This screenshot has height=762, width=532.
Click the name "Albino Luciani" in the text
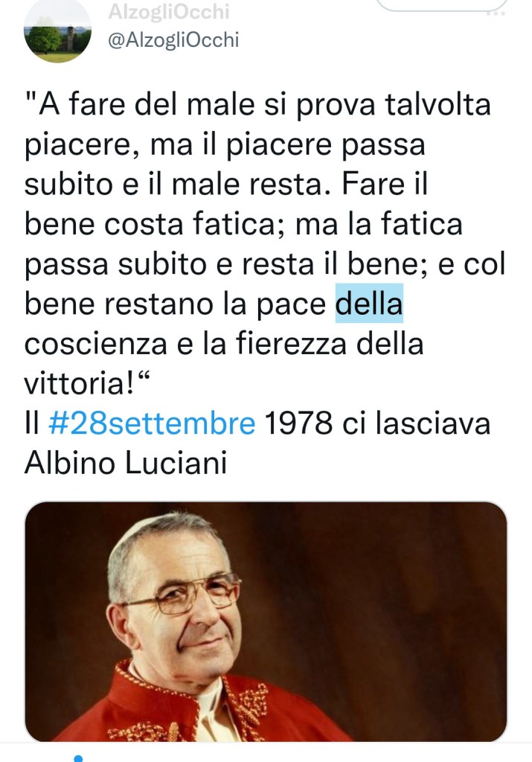126,462
